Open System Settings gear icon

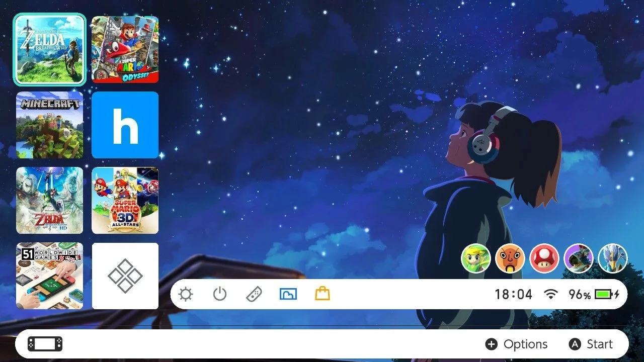186,294
